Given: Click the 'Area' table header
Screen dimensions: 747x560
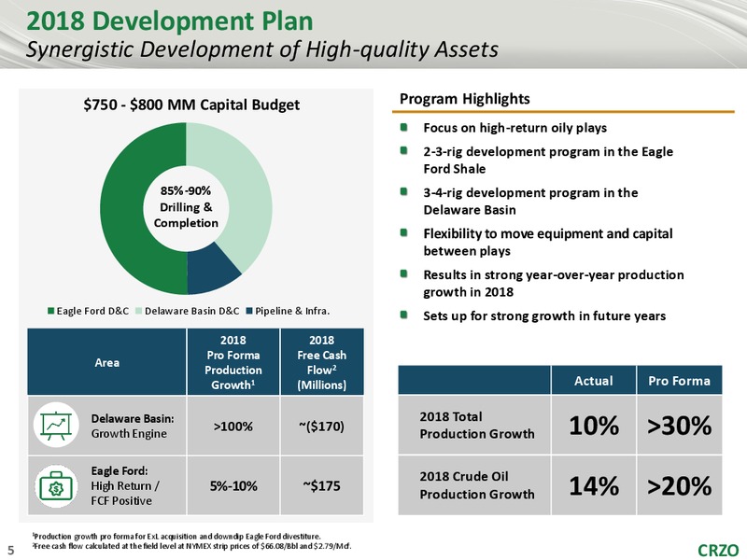Looking at the screenshot, I should (x=106, y=362).
